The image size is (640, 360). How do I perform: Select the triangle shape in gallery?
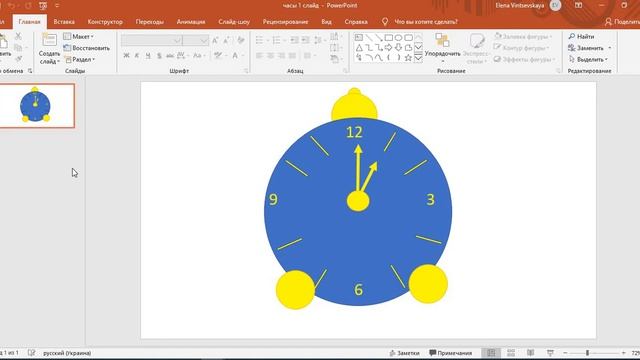pyautogui.click(x=359, y=48)
